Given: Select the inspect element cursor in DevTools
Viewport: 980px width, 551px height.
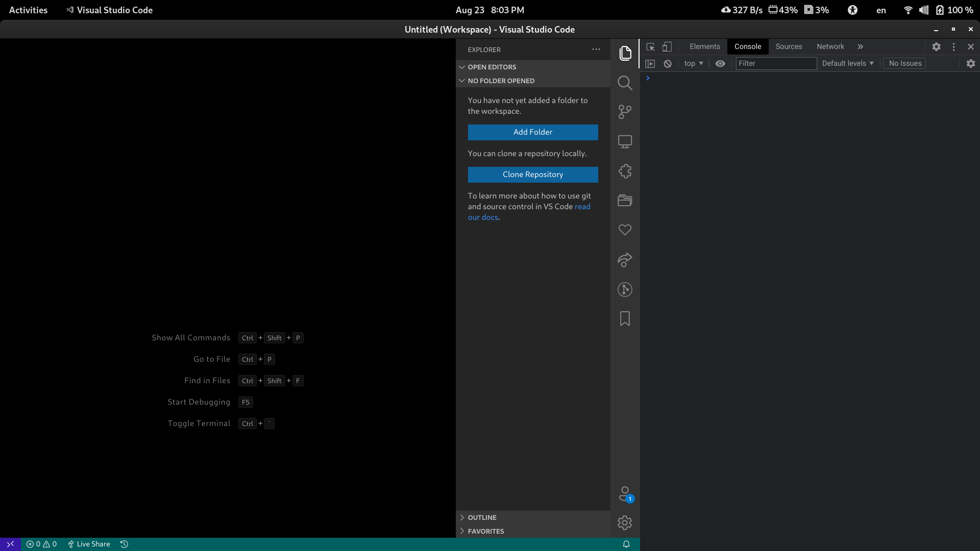Looking at the screenshot, I should tap(650, 46).
